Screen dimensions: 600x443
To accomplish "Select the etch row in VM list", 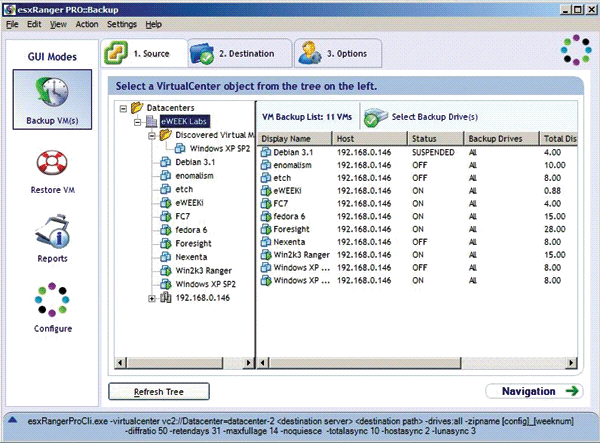I will (418, 178).
